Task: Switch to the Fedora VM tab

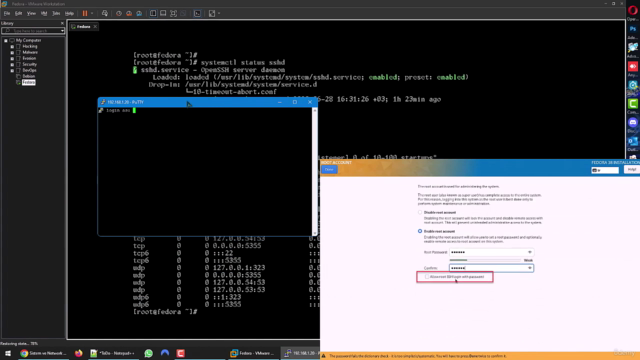Action: click(x=83, y=27)
